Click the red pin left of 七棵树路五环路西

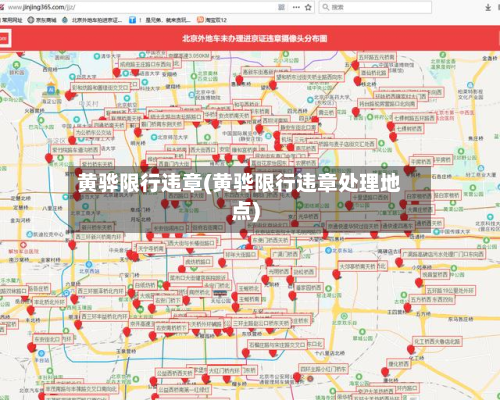pos(391,127)
